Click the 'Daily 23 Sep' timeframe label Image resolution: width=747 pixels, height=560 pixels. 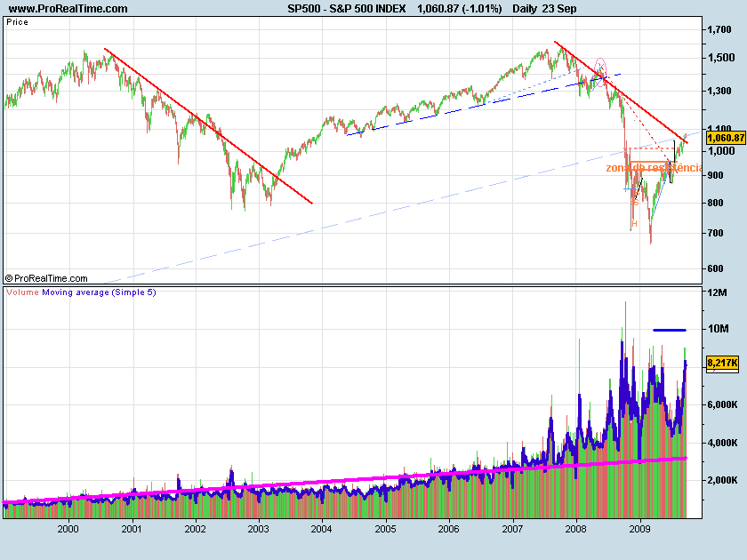pyautogui.click(x=544, y=9)
